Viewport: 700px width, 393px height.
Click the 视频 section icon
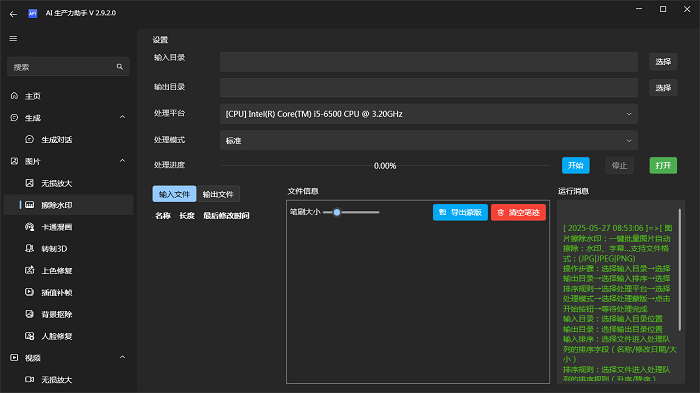coord(14,358)
